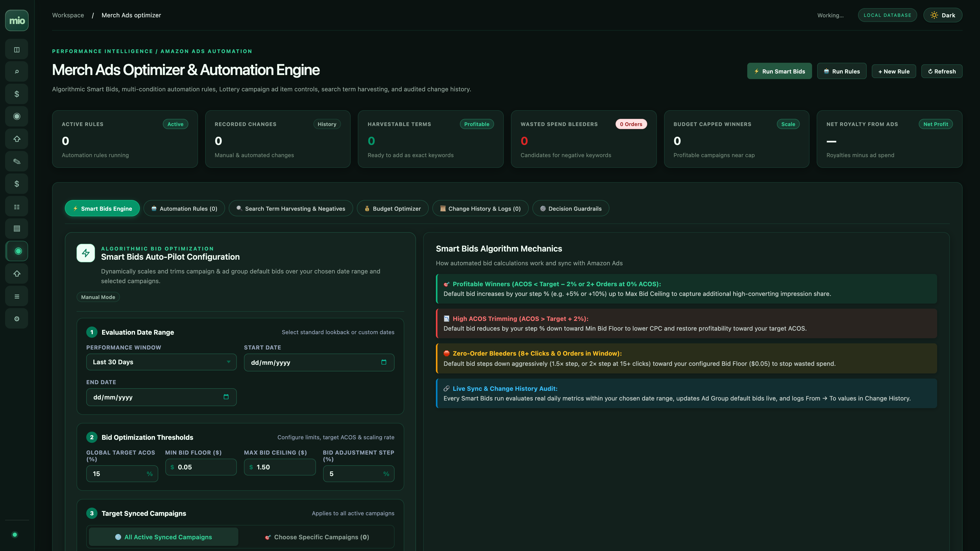This screenshot has height=551, width=980.
Task: Click the Active badge on Active Rules card
Action: 175,124
